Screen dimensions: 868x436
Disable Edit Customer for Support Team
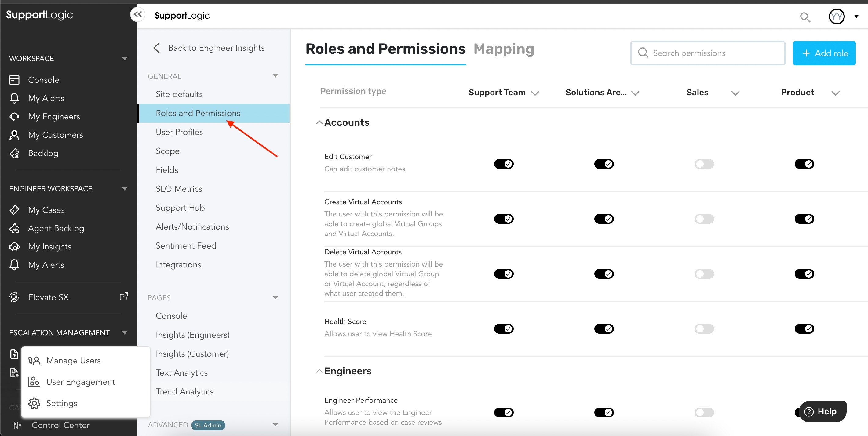coord(503,164)
